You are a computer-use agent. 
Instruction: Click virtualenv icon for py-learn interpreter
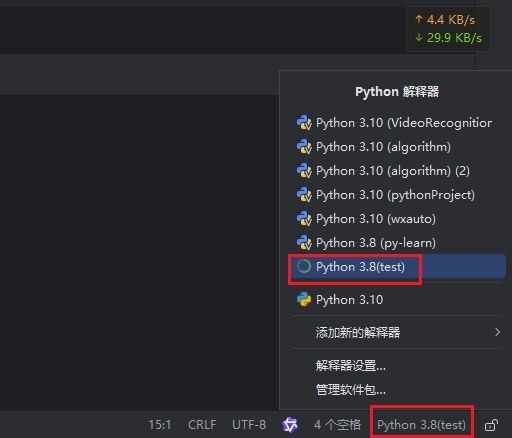coord(304,243)
